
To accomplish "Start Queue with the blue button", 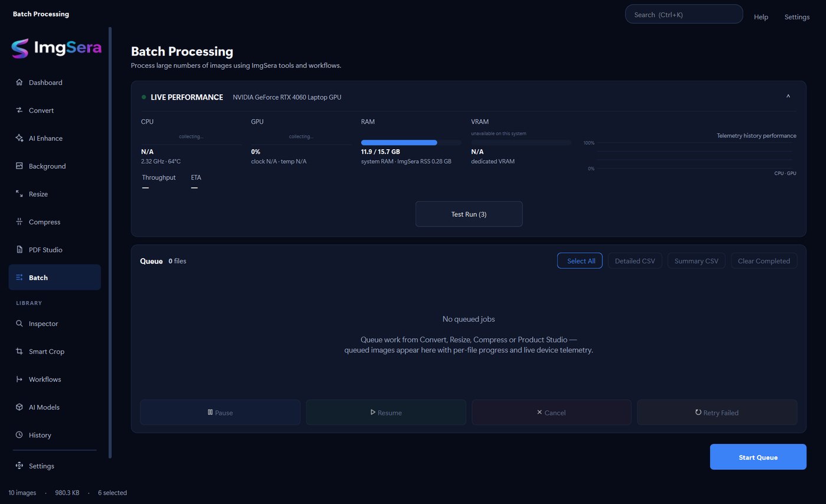I will point(758,457).
